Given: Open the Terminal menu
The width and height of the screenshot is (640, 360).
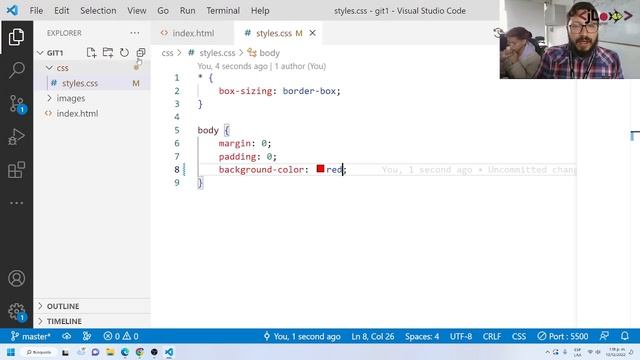Looking at the screenshot, I should (223, 11).
